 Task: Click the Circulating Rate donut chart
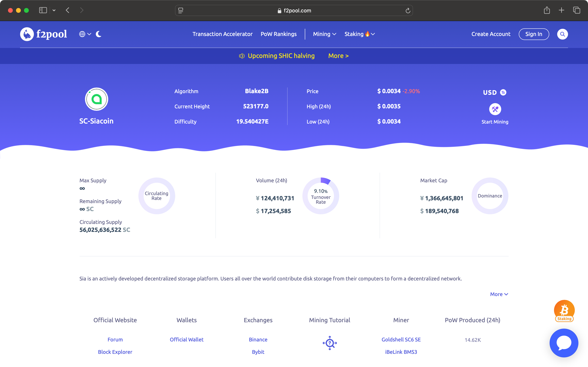(x=157, y=196)
